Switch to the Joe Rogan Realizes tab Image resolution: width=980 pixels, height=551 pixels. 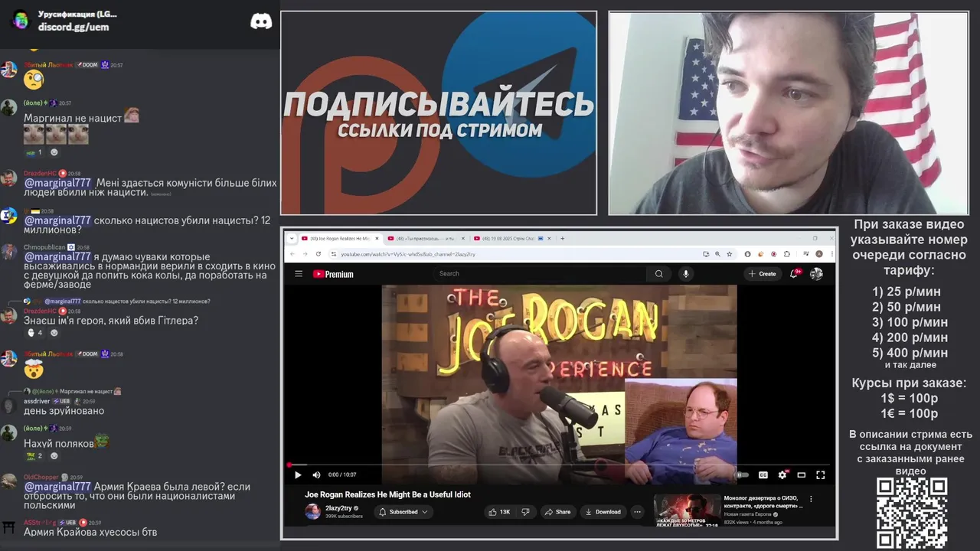(x=340, y=238)
